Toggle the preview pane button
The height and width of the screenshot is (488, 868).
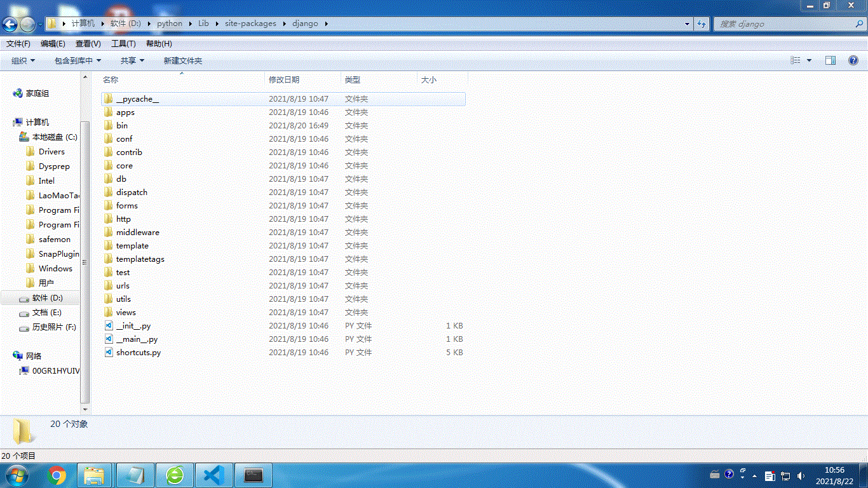pos(831,60)
